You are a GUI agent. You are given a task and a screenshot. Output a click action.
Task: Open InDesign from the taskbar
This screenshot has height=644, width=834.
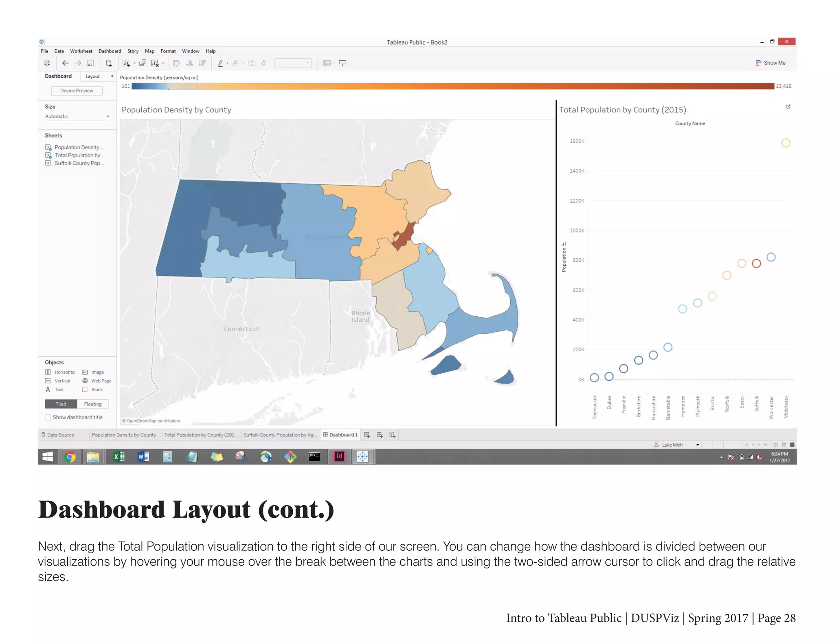[339, 457]
